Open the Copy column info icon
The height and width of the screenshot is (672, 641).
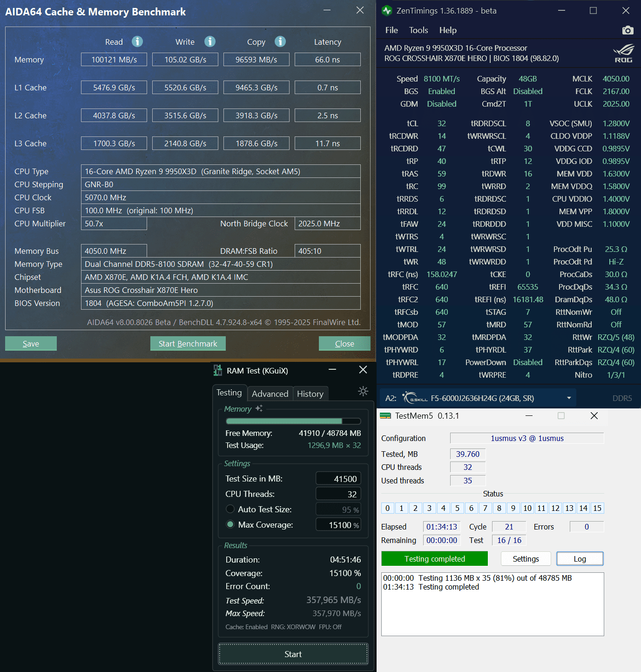[x=280, y=41]
